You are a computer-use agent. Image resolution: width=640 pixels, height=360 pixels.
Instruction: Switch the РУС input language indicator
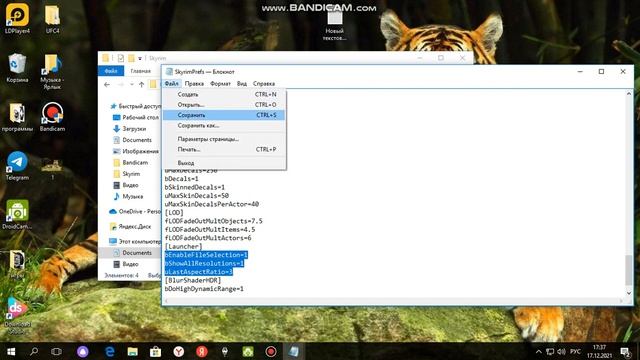[575, 351]
